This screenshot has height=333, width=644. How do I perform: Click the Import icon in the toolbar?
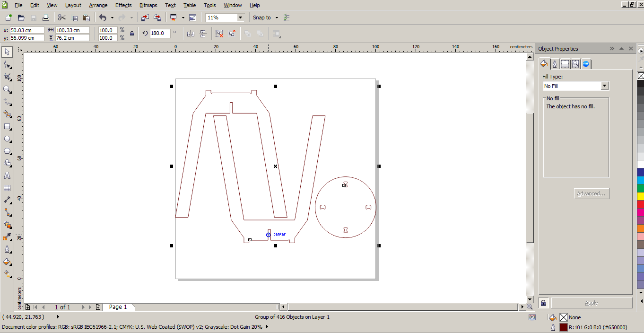[x=145, y=18]
